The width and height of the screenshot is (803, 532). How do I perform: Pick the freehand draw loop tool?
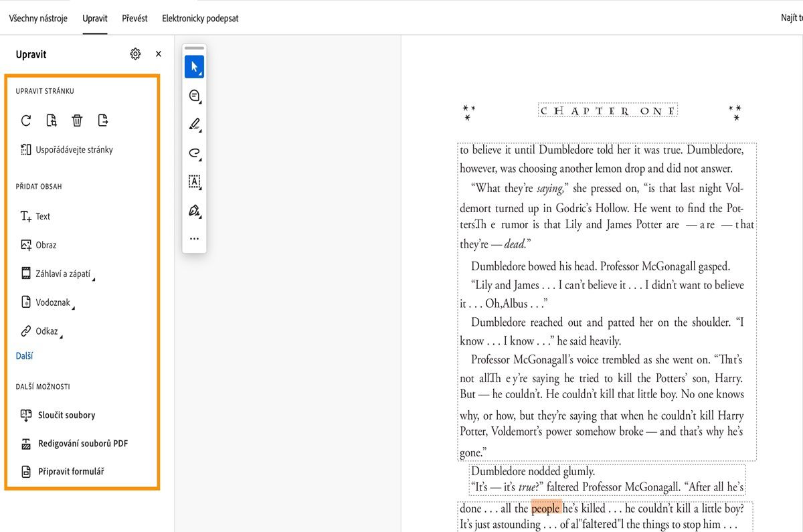pyautogui.click(x=194, y=153)
